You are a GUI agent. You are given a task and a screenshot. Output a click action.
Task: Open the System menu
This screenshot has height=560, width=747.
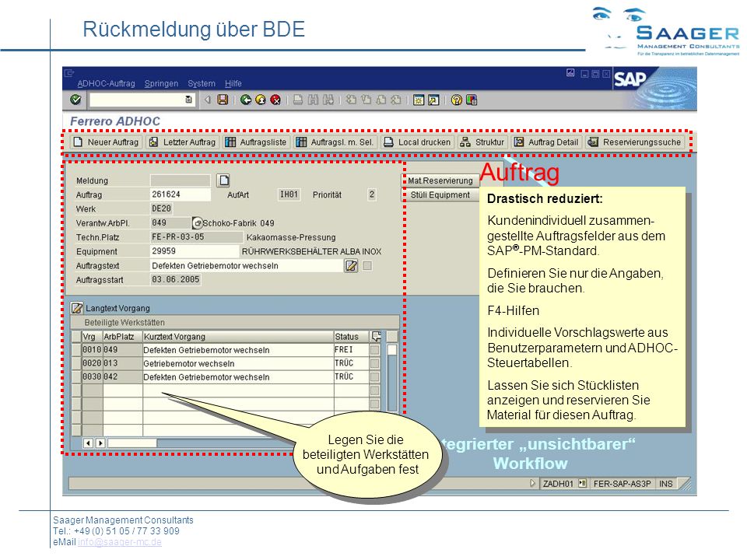201,83
